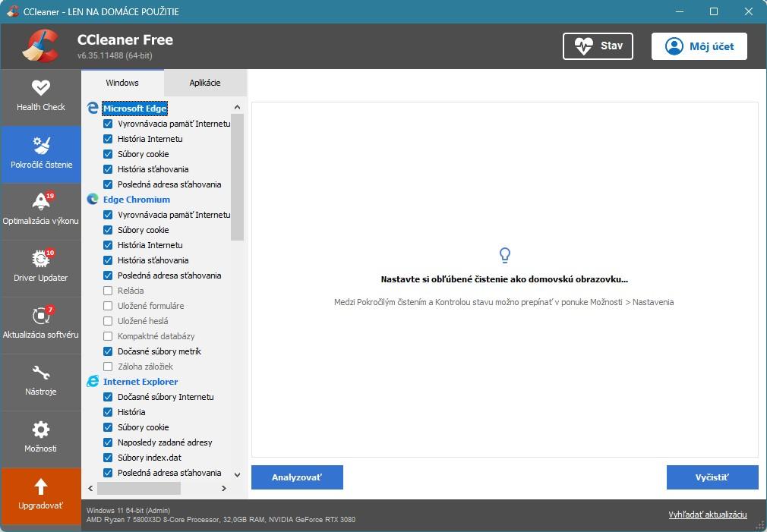Select the Pokročilé čistenie broom icon
767x532 pixels.
pyautogui.click(x=41, y=146)
